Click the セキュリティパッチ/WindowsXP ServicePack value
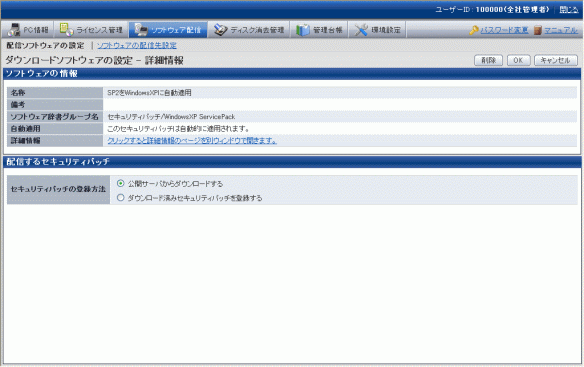The height and width of the screenshot is (367, 584). pos(171,117)
